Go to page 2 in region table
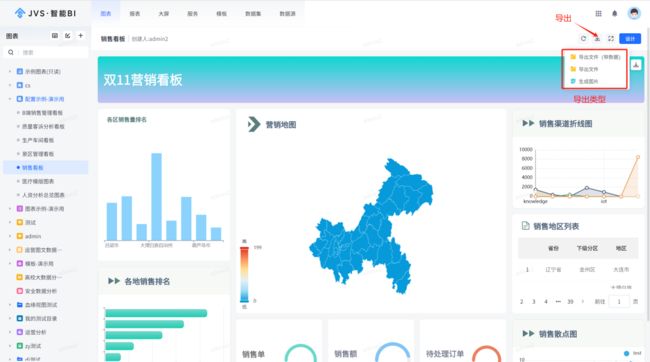This screenshot has width=650, height=362. click(521, 301)
